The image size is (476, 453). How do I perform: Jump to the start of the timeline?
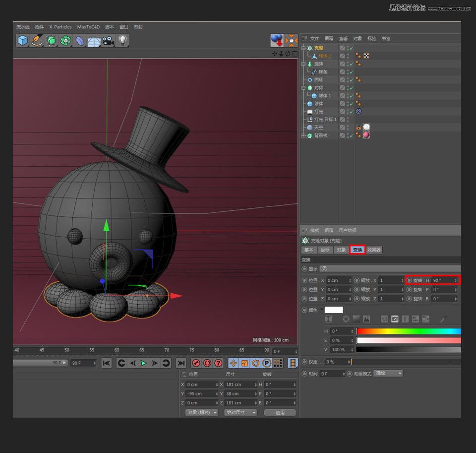(x=106, y=363)
